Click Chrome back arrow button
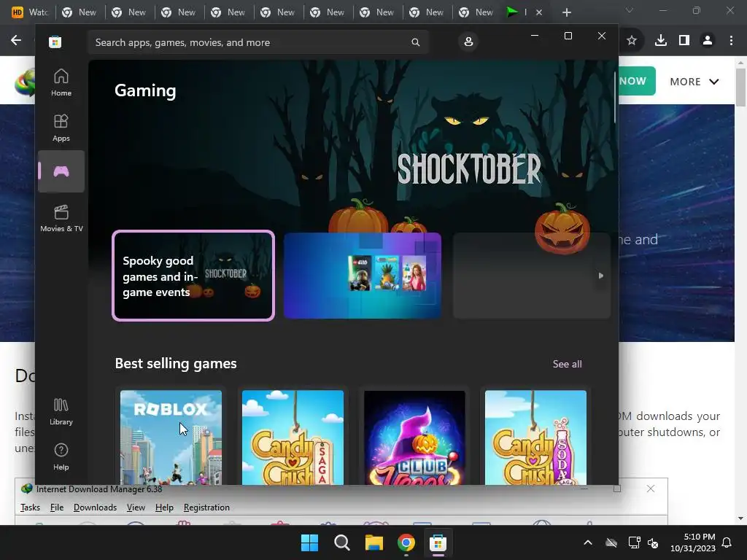Viewport: 747px width, 560px height. [16, 41]
